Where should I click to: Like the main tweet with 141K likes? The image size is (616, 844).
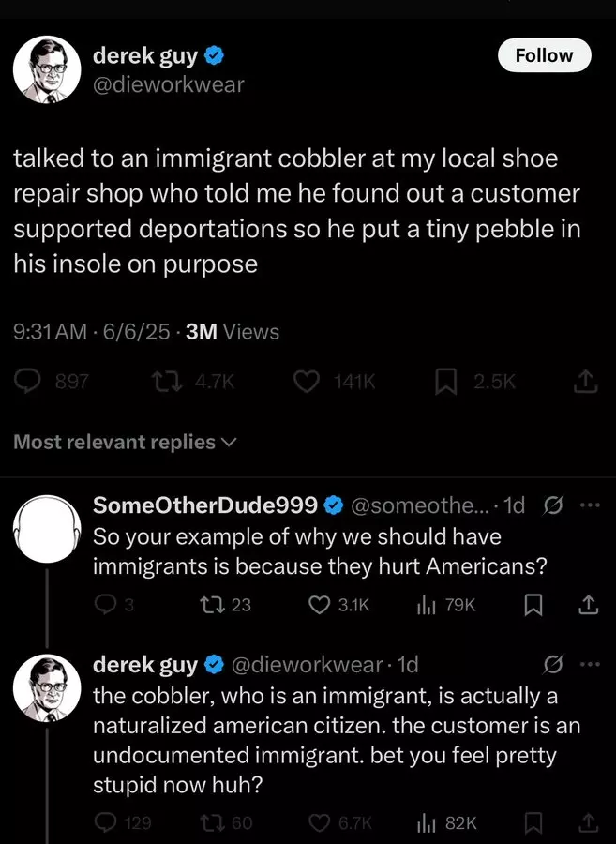point(306,383)
